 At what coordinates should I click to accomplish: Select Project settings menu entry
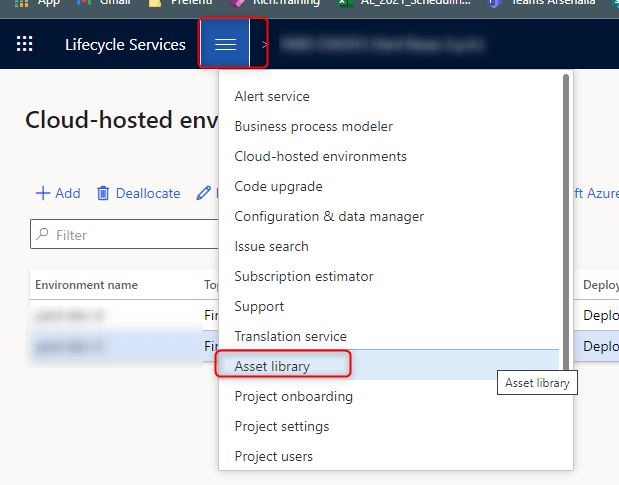tap(281, 427)
